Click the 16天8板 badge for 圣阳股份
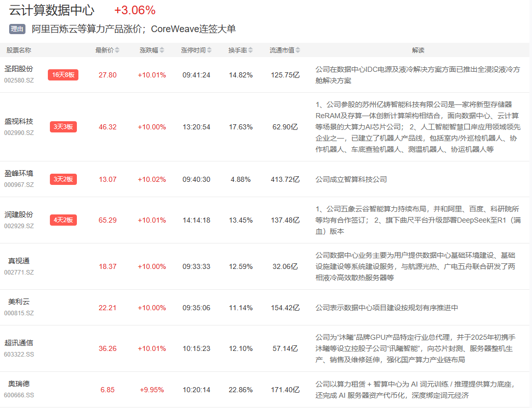The width and height of the screenshot is (532, 408). coord(63,75)
